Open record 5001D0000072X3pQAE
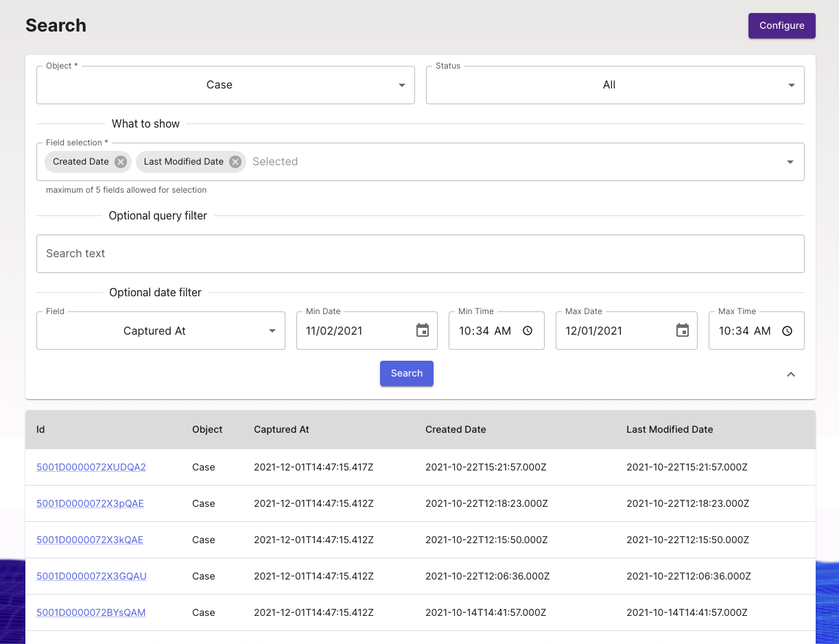Image resolution: width=839 pixels, height=644 pixels. (90, 503)
